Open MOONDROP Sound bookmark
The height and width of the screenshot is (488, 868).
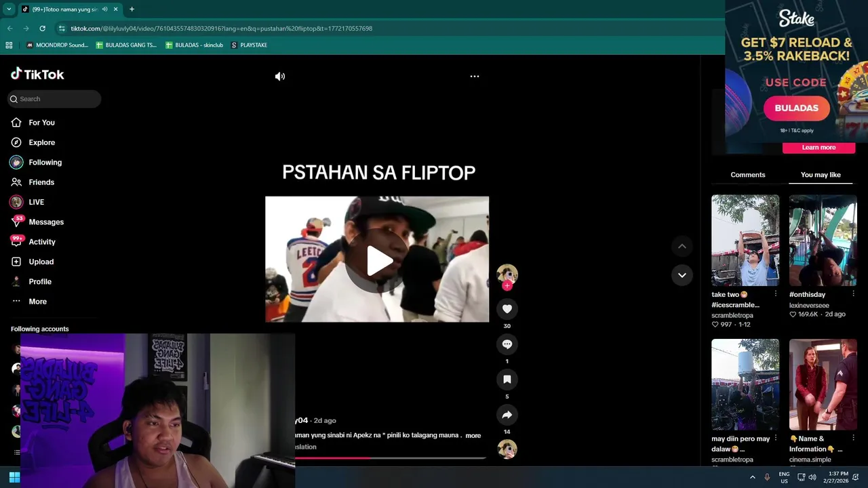(x=57, y=45)
